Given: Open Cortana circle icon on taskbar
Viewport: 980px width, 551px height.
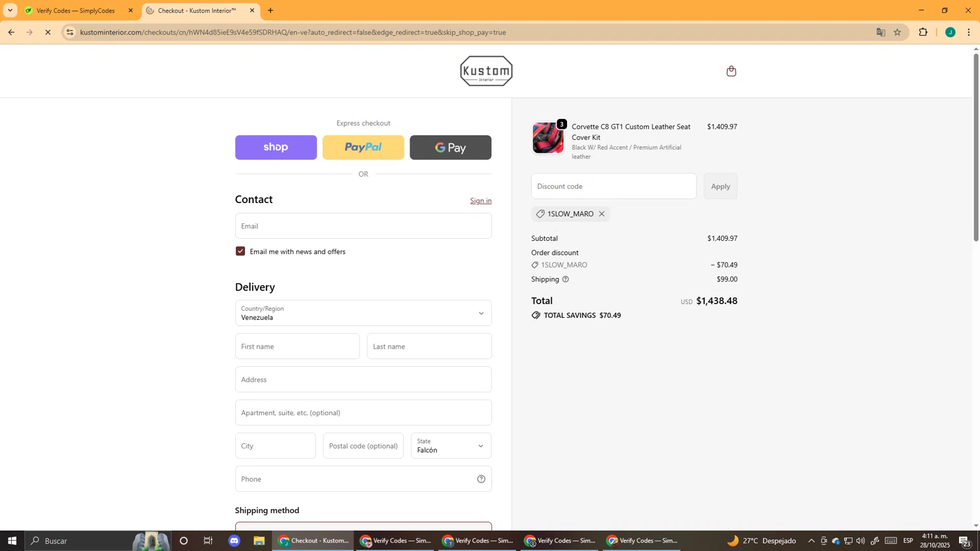Looking at the screenshot, I should tap(184, 541).
